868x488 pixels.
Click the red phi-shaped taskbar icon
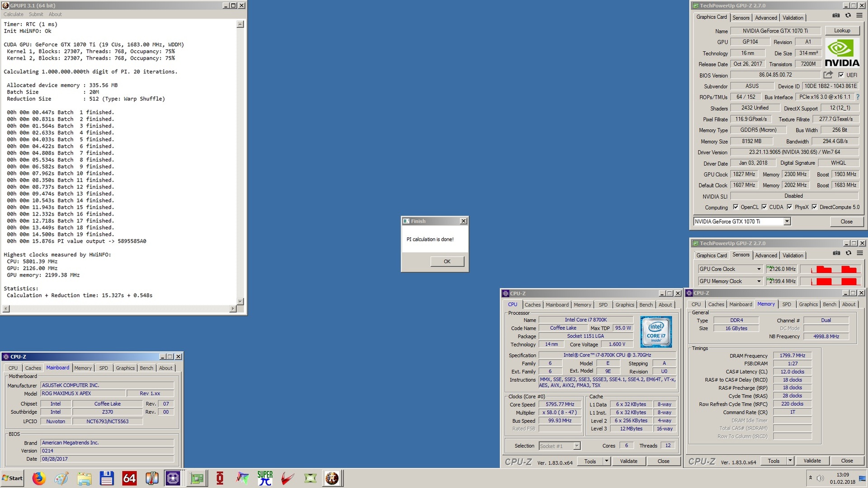[220, 478]
